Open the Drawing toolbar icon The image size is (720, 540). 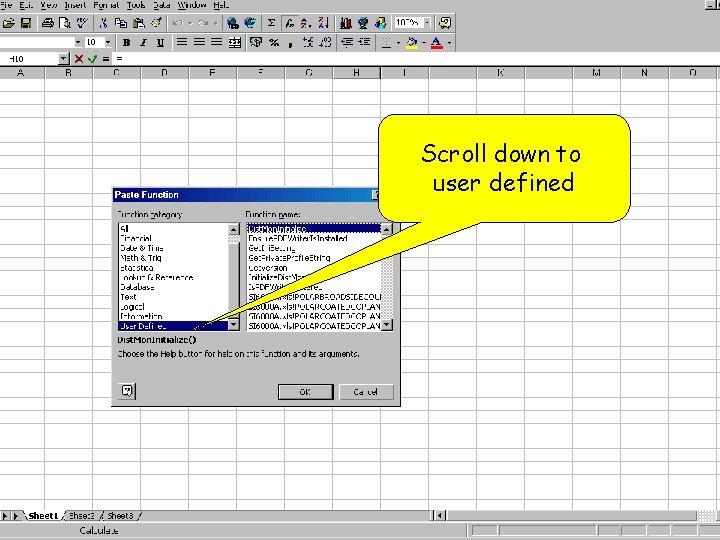(x=381, y=23)
